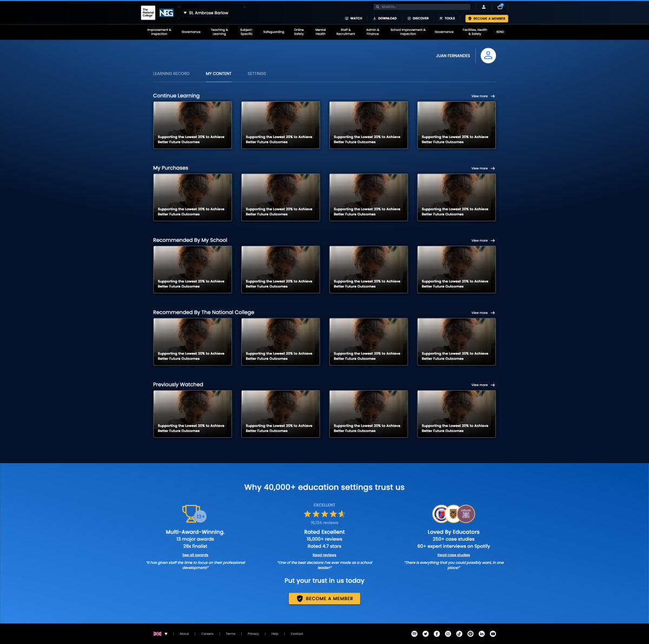Image resolution: width=649 pixels, height=644 pixels.
Task: Open the Download menu with arrow icon
Action: coord(385,18)
